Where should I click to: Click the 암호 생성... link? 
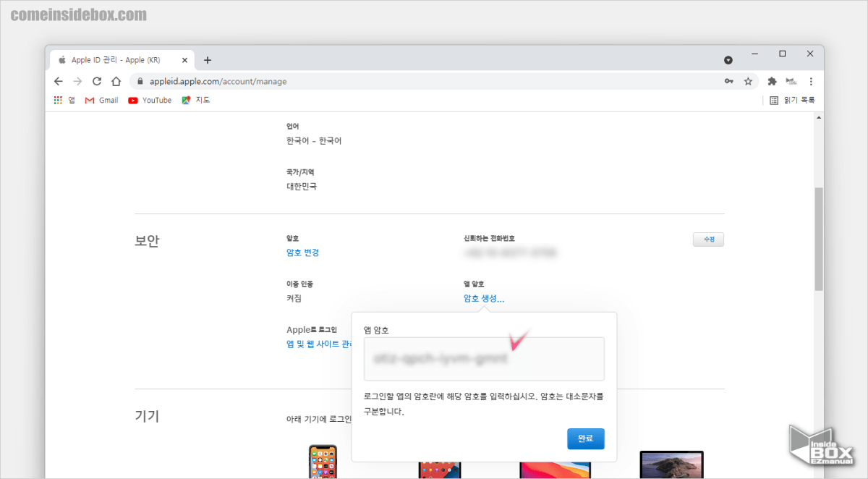tap(484, 298)
